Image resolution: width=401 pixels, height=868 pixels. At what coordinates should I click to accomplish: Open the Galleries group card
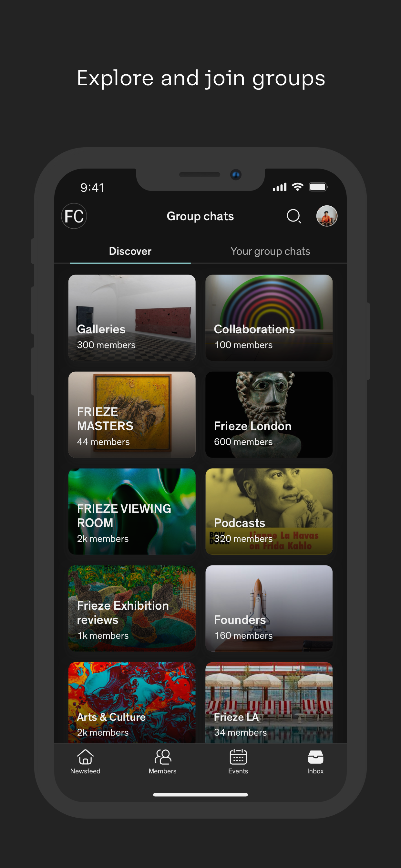(132, 318)
